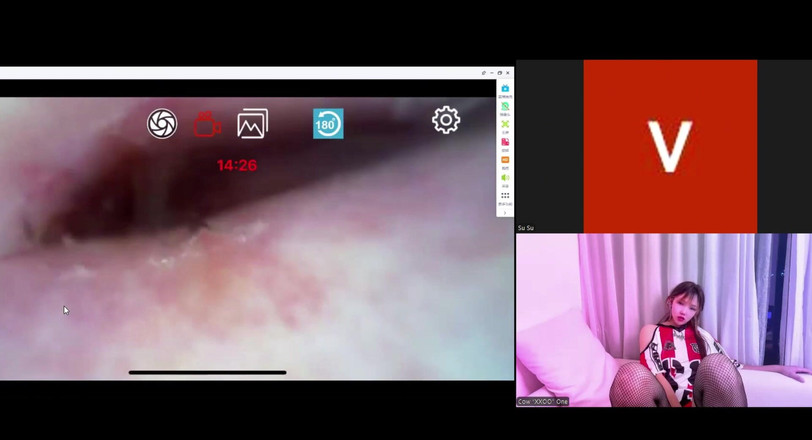812x440 pixels.
Task: Click the home indicator bar at bottom
Action: point(208,372)
